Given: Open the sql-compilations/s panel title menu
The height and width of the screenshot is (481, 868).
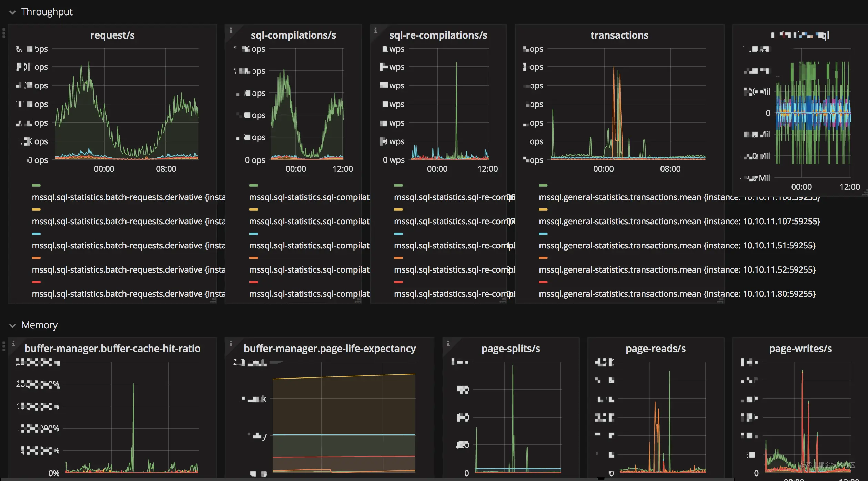Looking at the screenshot, I should [x=293, y=35].
